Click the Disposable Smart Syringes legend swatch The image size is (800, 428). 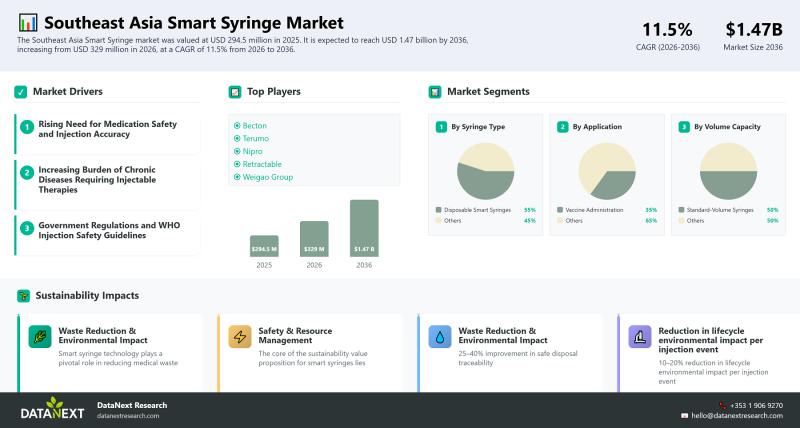point(439,210)
